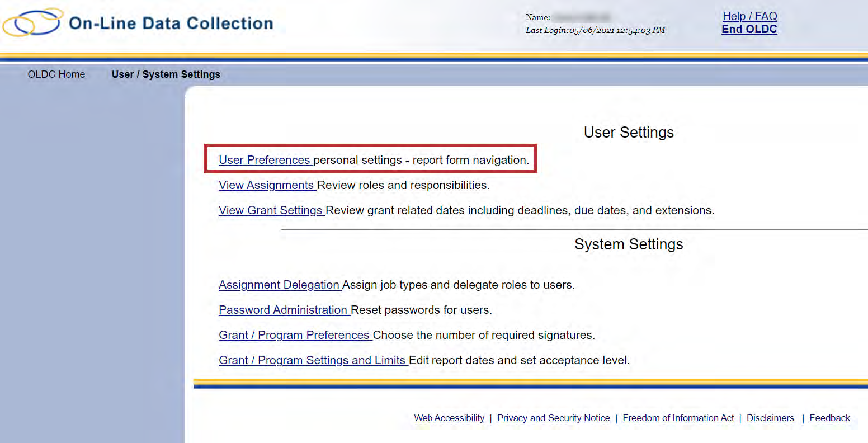Open View Grant Settings link
Image resolution: width=868 pixels, height=443 pixels.
coord(271,210)
